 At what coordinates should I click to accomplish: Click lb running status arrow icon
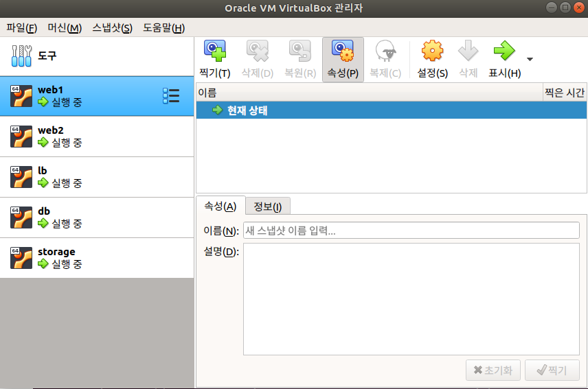click(43, 182)
